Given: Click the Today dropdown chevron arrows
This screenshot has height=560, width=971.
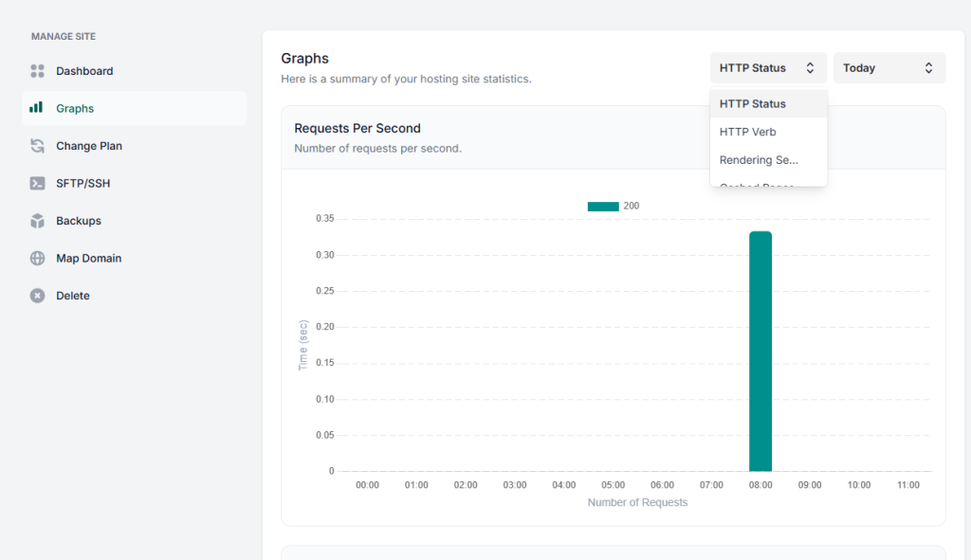Looking at the screenshot, I should (x=929, y=68).
